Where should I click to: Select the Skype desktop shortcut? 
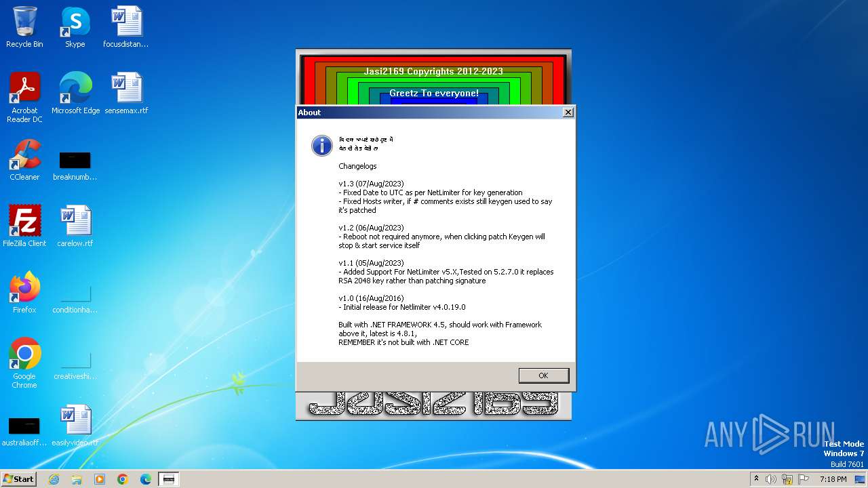point(75,27)
